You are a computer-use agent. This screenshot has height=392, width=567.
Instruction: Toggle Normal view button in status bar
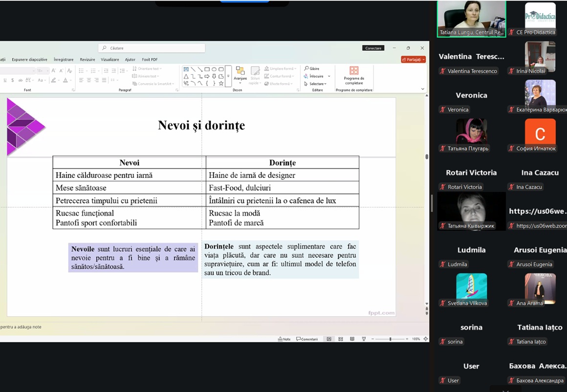click(x=329, y=339)
